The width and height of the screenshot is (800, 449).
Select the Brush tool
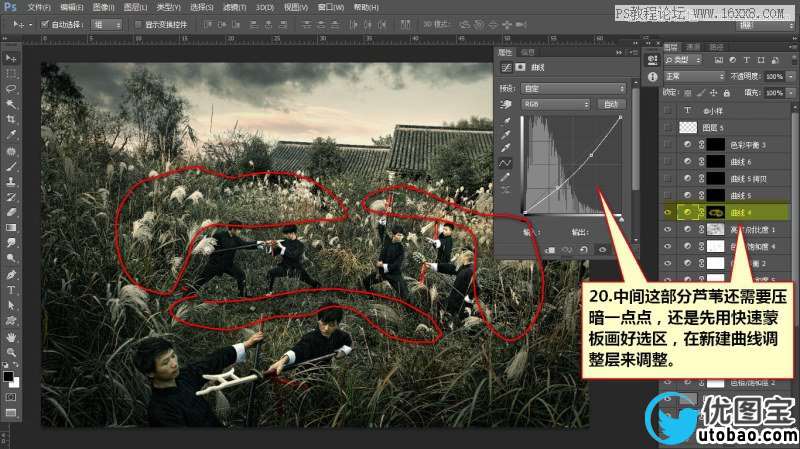pyautogui.click(x=11, y=166)
